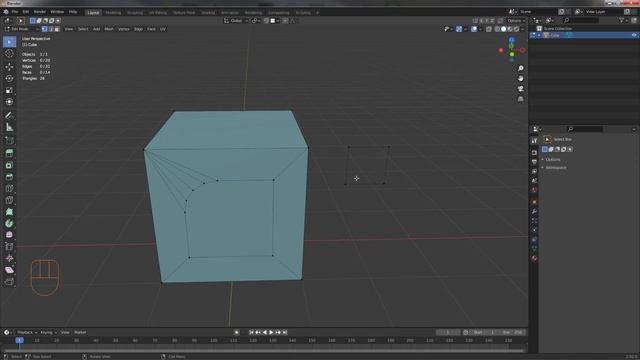Select the Shear tool

(9, 270)
